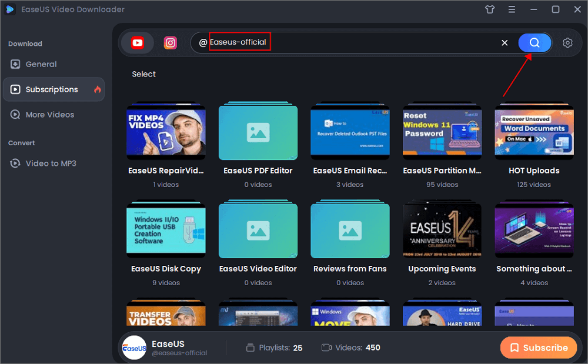Click the gift icon near window controls

tap(490, 9)
